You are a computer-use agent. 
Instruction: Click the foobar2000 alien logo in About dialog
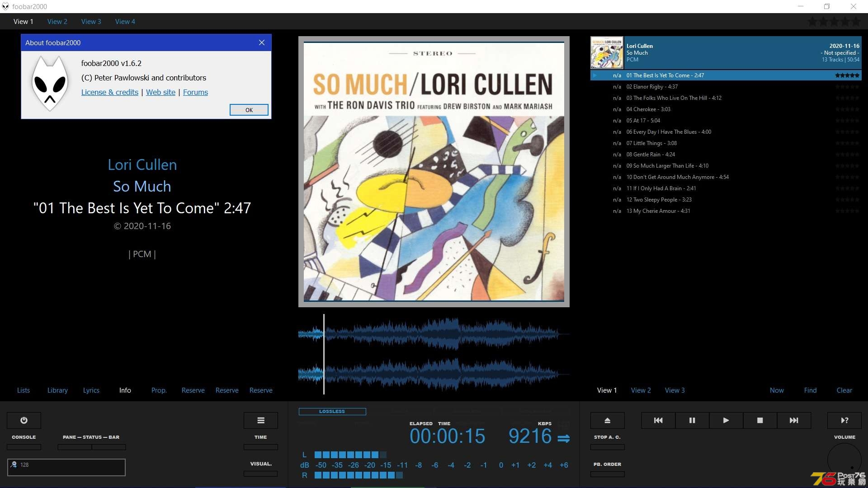click(x=50, y=84)
